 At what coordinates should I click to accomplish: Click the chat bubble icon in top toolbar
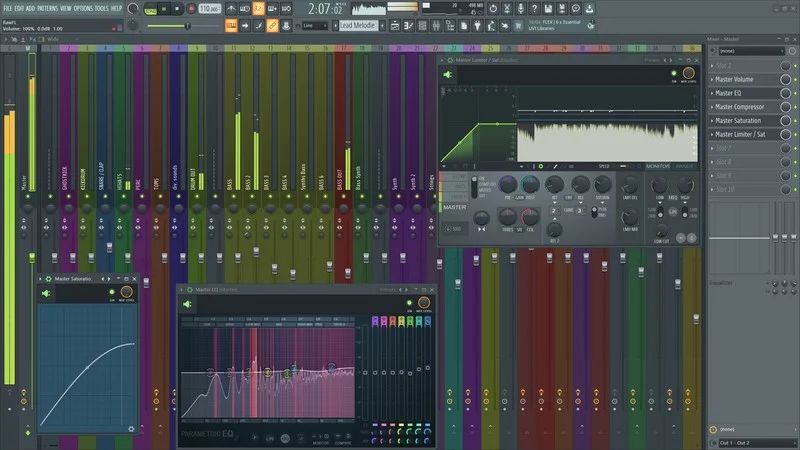[576, 9]
